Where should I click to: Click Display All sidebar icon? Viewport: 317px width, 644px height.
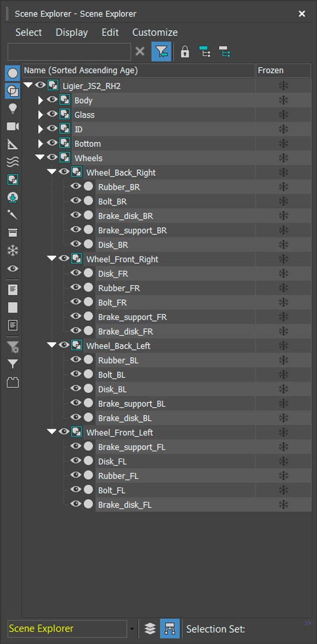pyautogui.click(x=13, y=290)
